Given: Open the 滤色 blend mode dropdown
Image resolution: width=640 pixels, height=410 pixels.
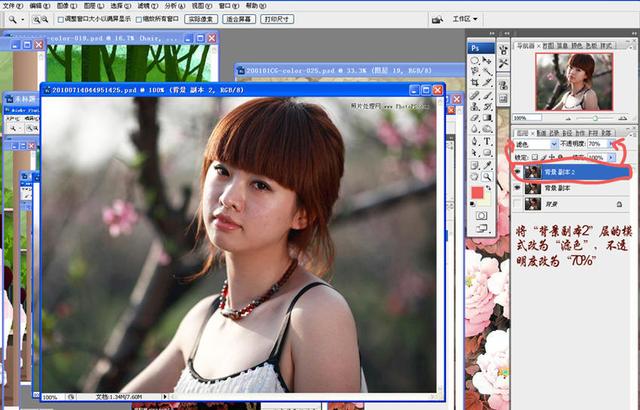Looking at the screenshot, I should (554, 144).
